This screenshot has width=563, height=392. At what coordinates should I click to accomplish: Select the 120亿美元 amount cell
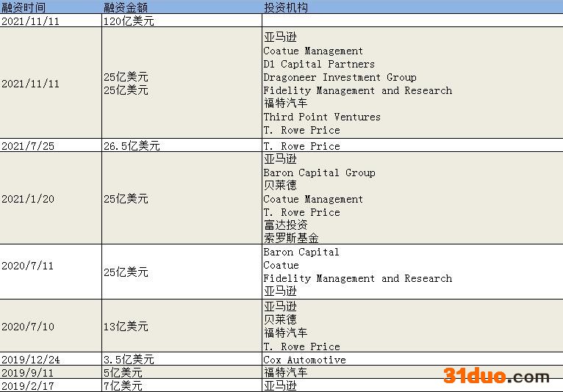point(129,21)
